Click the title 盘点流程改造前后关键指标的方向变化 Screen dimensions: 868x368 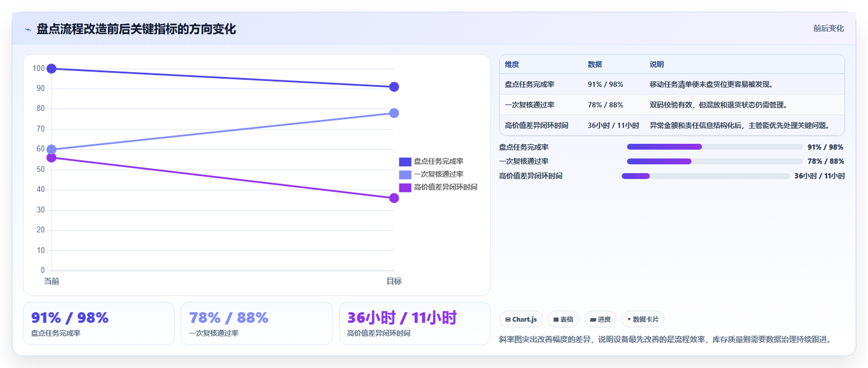(x=136, y=29)
